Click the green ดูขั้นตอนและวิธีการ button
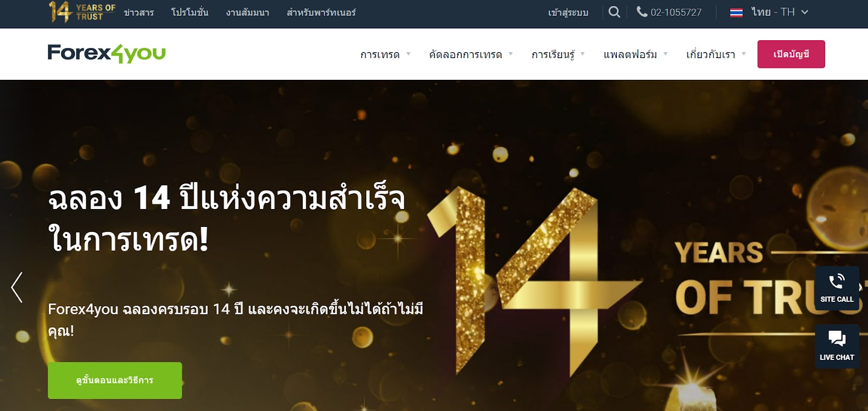 coord(115,380)
